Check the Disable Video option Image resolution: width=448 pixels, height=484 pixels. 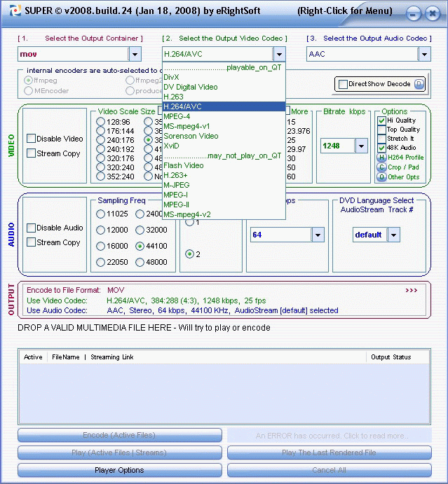click(31, 139)
